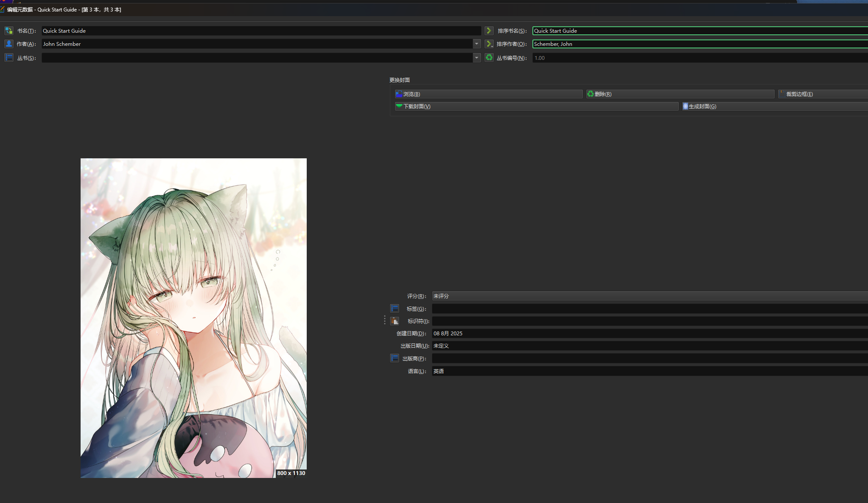Click the 浏览(B) browse cover button
This screenshot has width=868, height=503.
click(488, 94)
